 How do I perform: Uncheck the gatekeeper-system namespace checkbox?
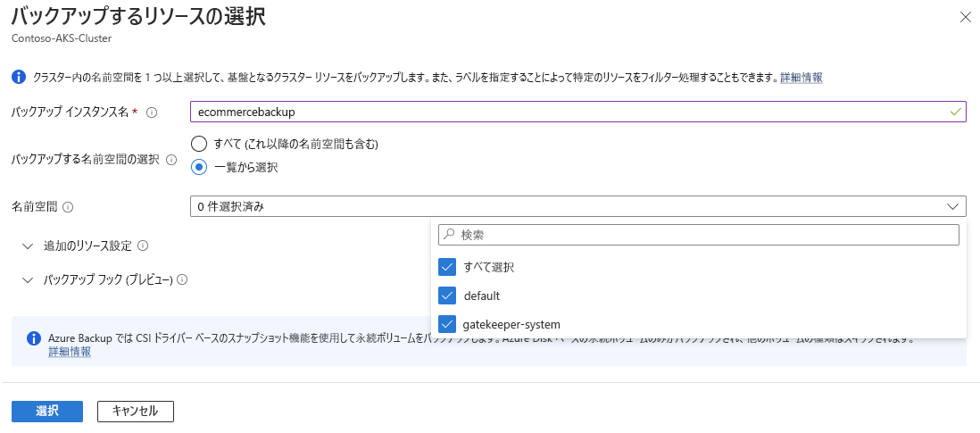(447, 324)
